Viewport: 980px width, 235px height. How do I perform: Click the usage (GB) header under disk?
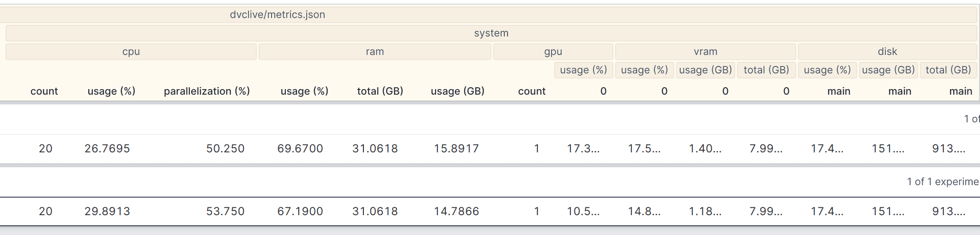point(888,70)
